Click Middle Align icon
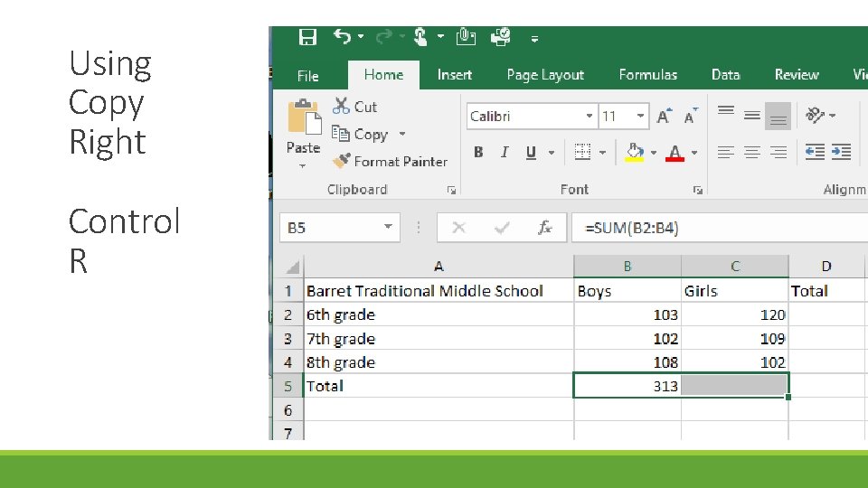 pos(751,116)
